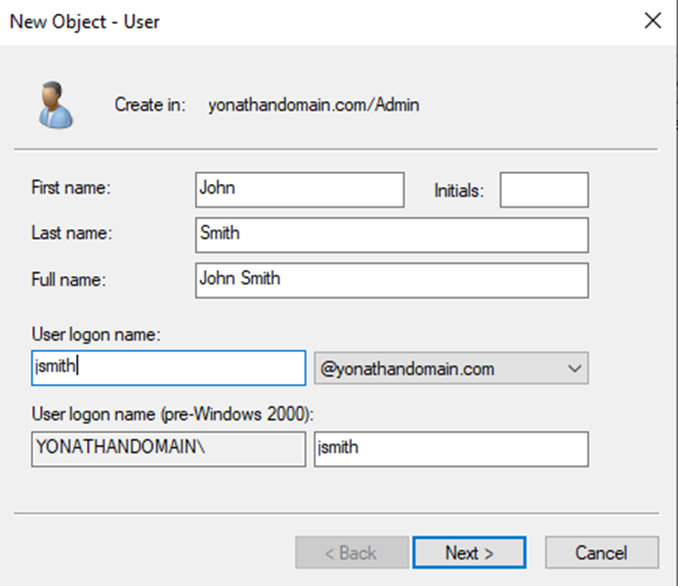
Task: Select the empty Initials text box
Action: tap(544, 189)
